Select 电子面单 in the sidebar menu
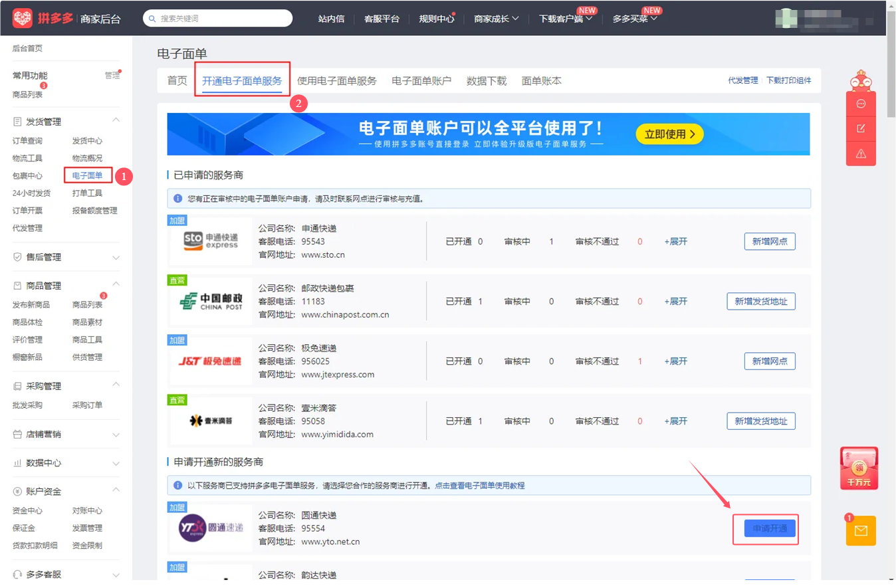 click(x=87, y=176)
